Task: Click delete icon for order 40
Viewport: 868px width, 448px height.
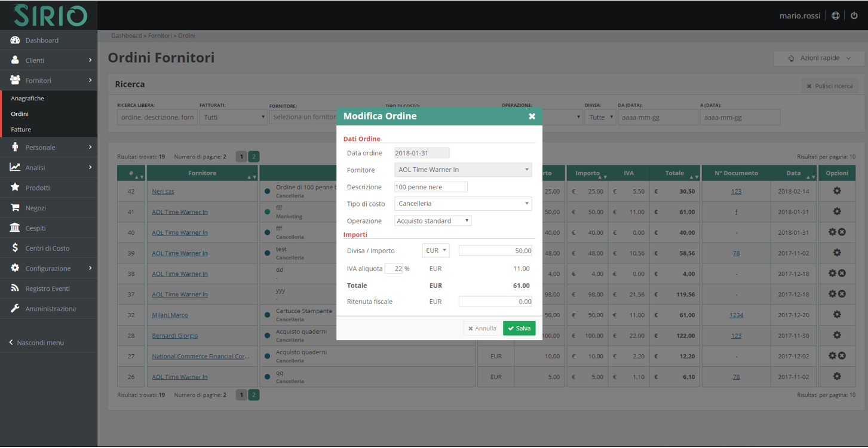Action: click(x=842, y=232)
